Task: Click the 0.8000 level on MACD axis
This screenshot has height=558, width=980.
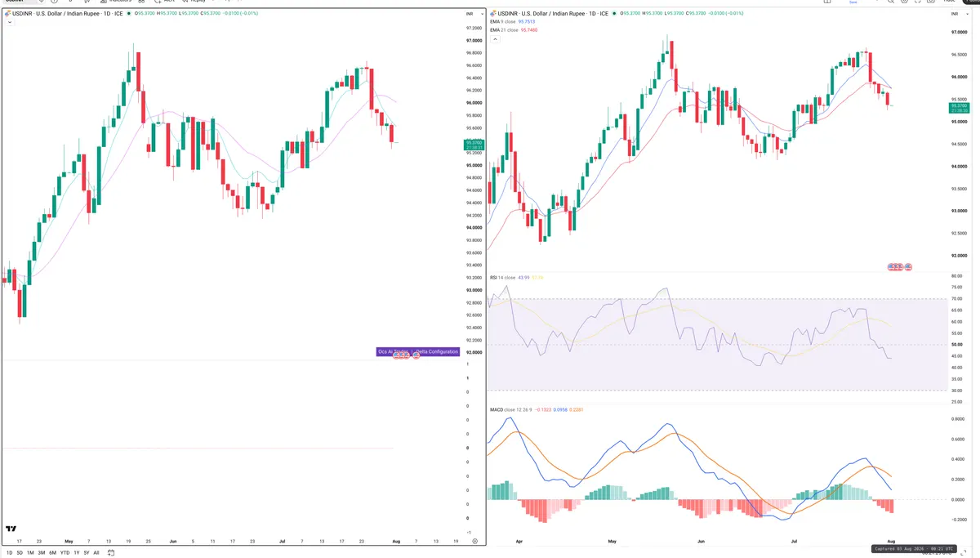Action: [960, 420]
